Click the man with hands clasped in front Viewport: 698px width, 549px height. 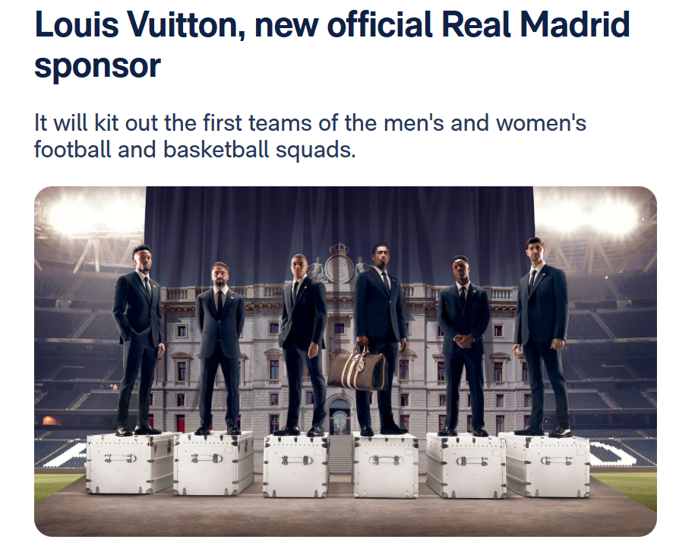[x=463, y=346]
